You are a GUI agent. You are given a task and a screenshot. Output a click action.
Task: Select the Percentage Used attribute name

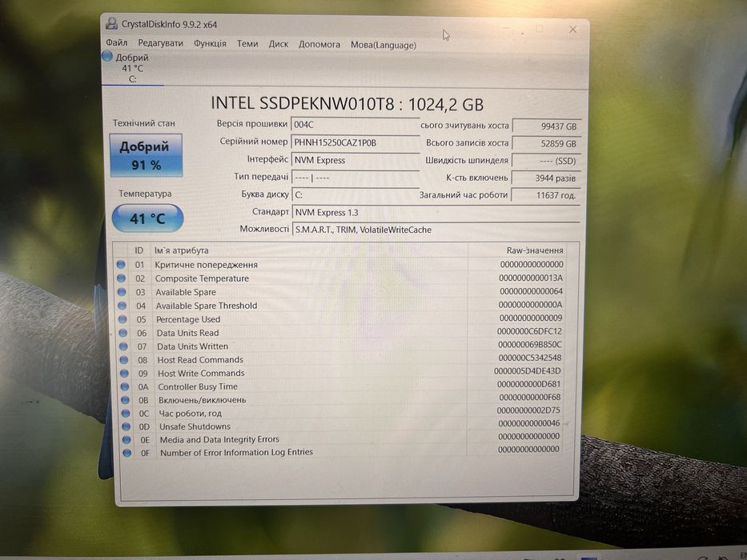point(188,319)
